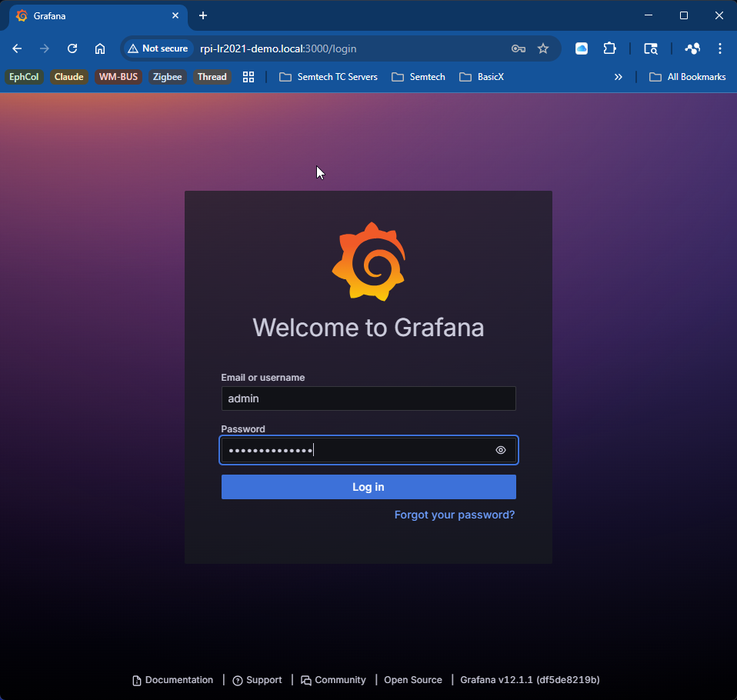
Task: Click Forgot your password link
Action: pyautogui.click(x=455, y=515)
